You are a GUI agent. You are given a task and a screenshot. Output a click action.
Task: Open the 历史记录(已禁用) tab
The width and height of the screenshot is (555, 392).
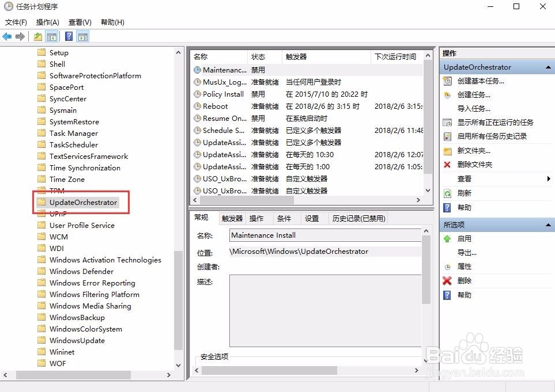tap(358, 218)
